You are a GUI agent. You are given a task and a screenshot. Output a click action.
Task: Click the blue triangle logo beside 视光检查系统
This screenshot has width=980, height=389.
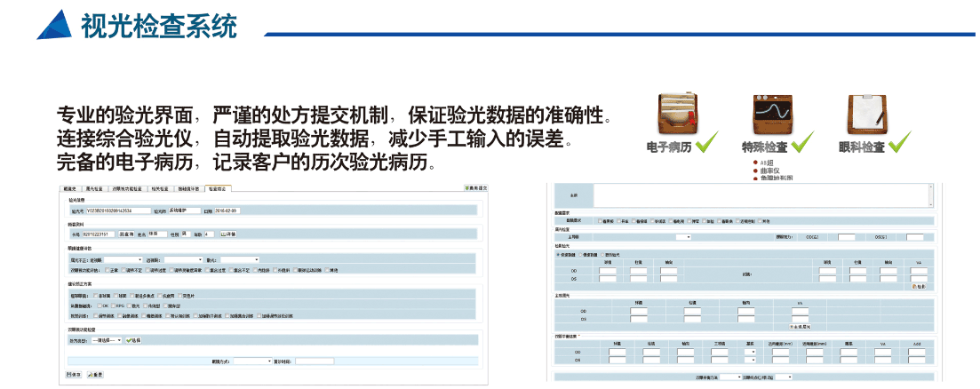click(56, 25)
